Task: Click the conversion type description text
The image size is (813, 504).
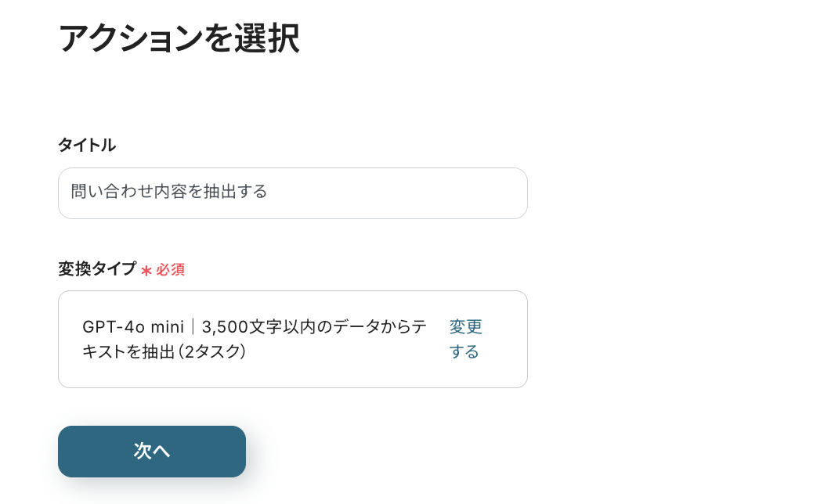Action: pyautogui.click(x=255, y=338)
